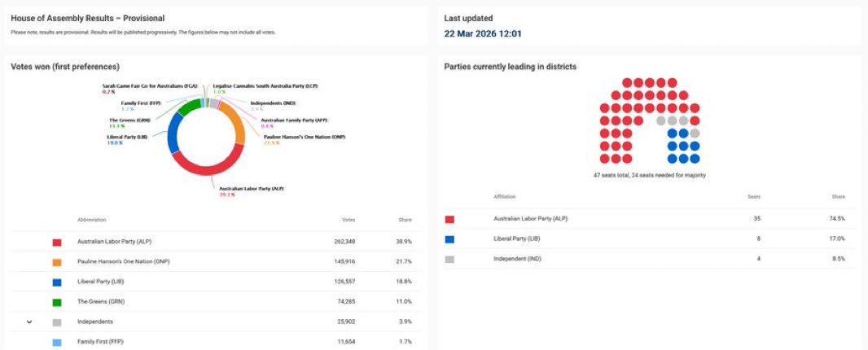This screenshot has width=868, height=350.
Task: Click Australian Labor Party (ALP) votes table row name
Action: click(115, 242)
